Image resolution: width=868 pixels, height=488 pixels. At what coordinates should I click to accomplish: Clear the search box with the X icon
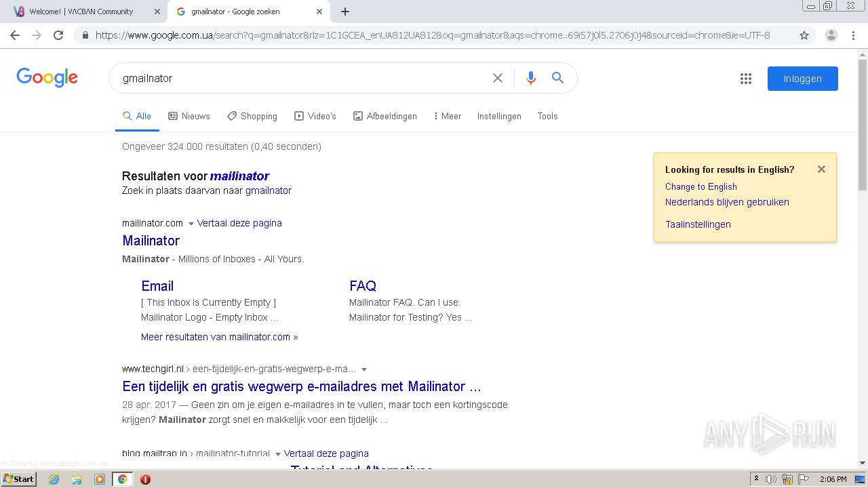point(498,78)
